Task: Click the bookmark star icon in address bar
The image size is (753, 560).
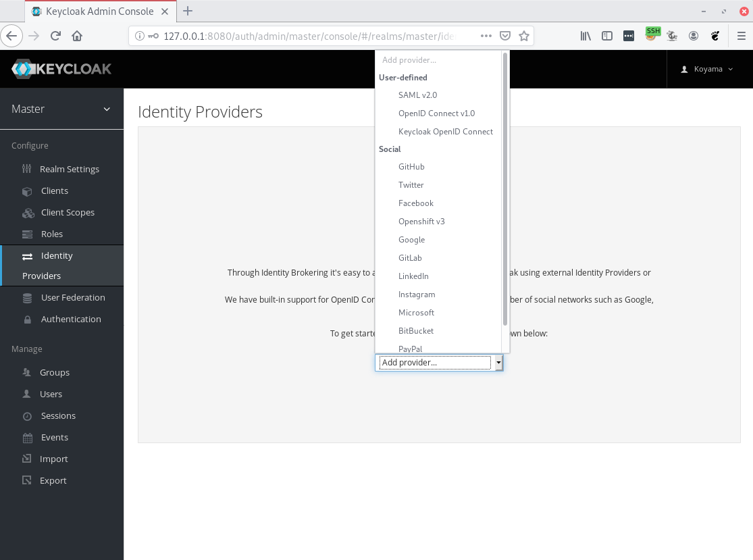Action: click(x=523, y=36)
